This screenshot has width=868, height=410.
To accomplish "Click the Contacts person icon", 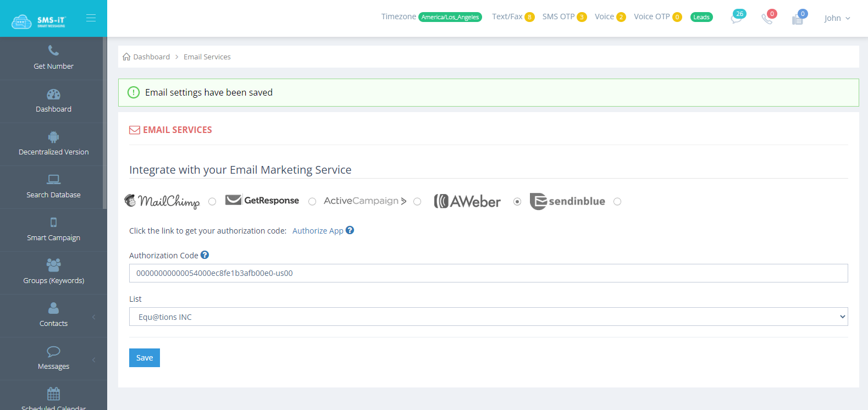I will pos(53,308).
